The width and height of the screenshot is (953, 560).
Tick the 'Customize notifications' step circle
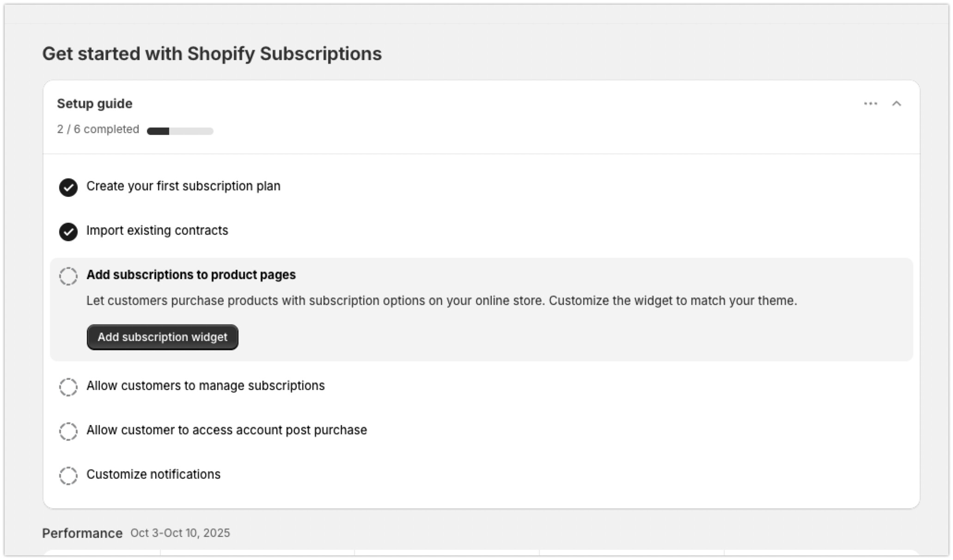(68, 475)
